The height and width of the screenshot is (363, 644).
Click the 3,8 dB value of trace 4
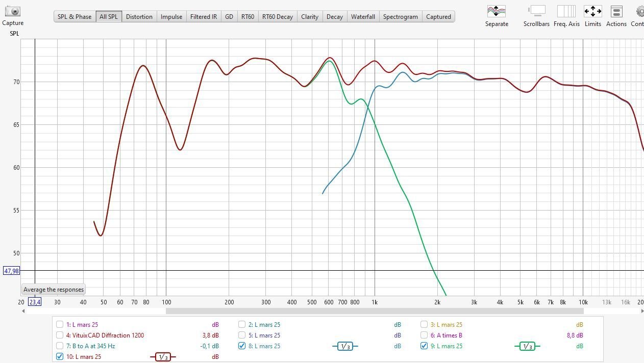[x=210, y=335]
